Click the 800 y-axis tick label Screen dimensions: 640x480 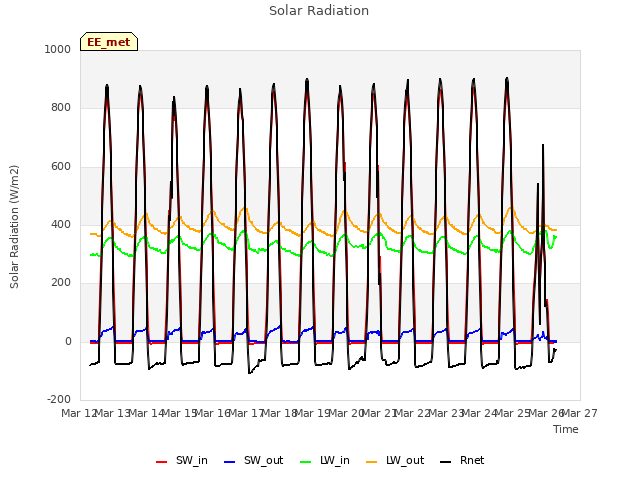(x=61, y=108)
